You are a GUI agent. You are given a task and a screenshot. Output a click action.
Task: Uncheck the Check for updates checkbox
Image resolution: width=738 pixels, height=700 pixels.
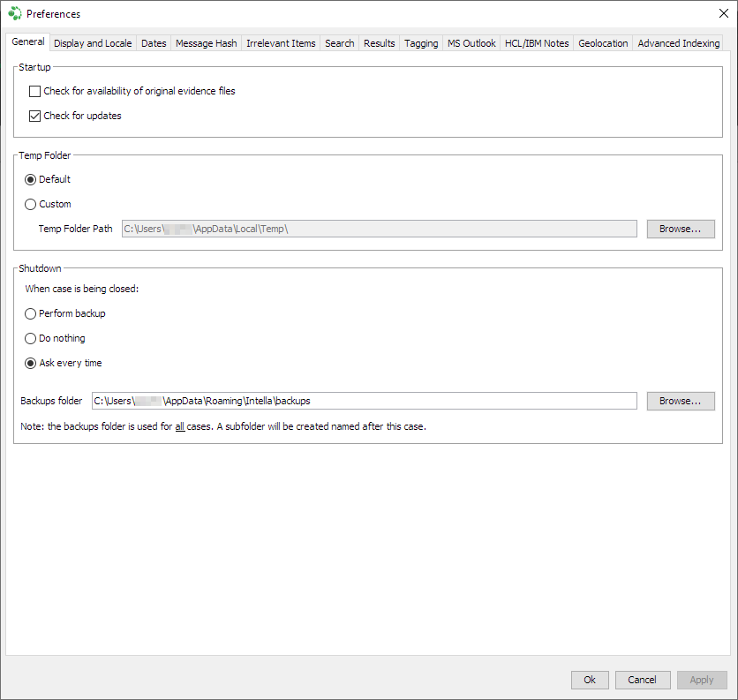click(x=35, y=116)
